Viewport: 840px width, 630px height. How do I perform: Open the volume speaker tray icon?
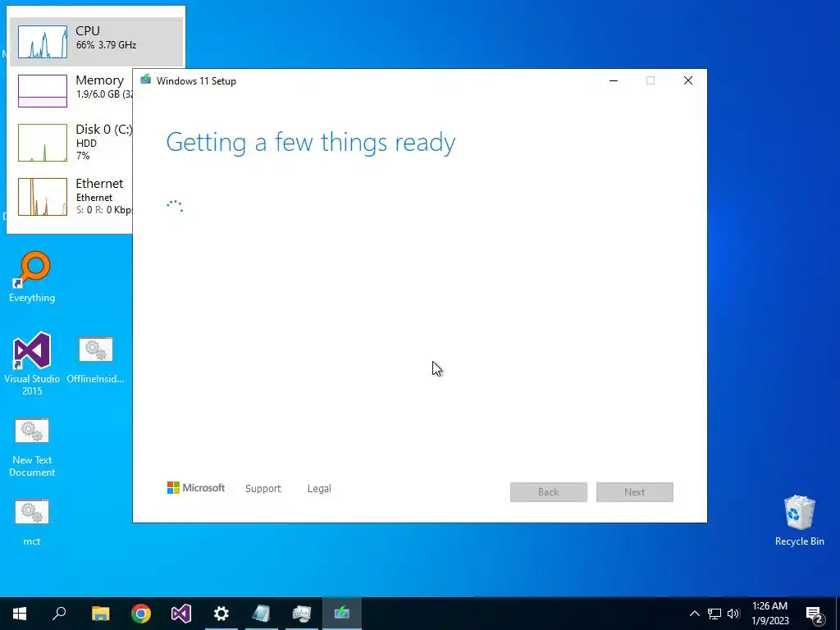[x=733, y=614]
